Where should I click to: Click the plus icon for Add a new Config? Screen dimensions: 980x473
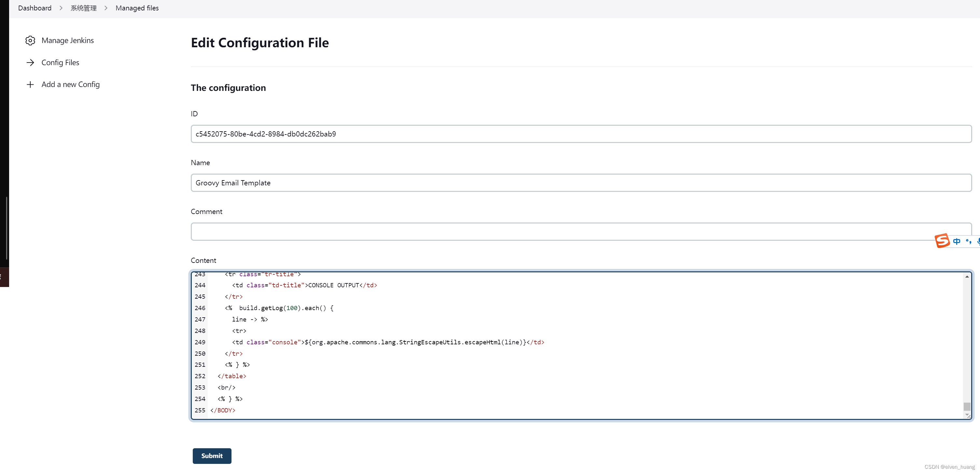(x=30, y=84)
